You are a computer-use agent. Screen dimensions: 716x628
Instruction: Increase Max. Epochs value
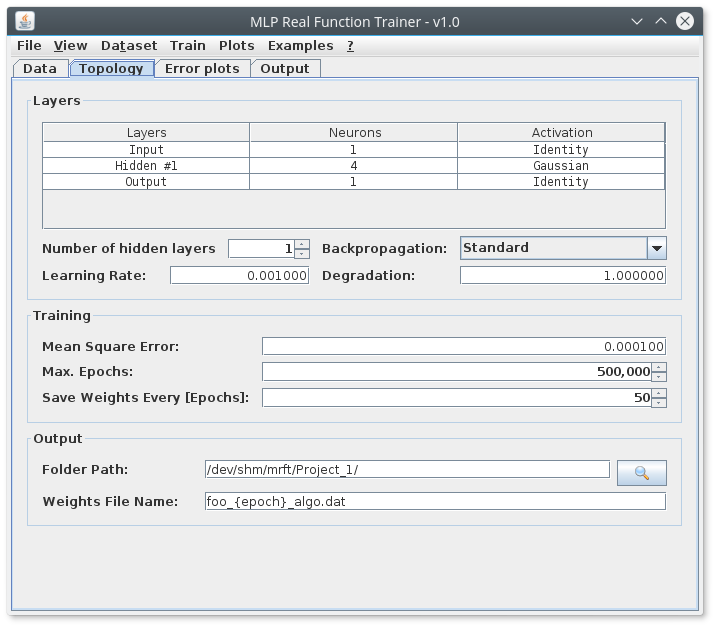(x=658, y=367)
